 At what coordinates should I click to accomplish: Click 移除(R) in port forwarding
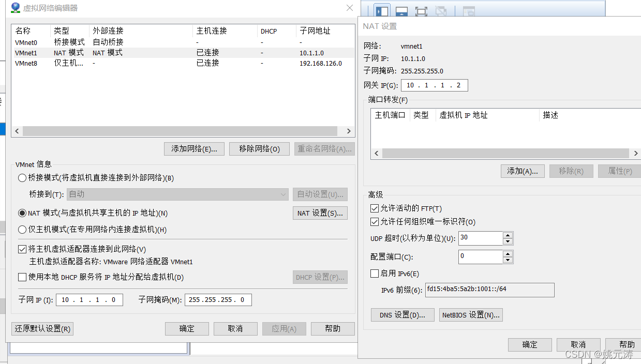pos(571,171)
